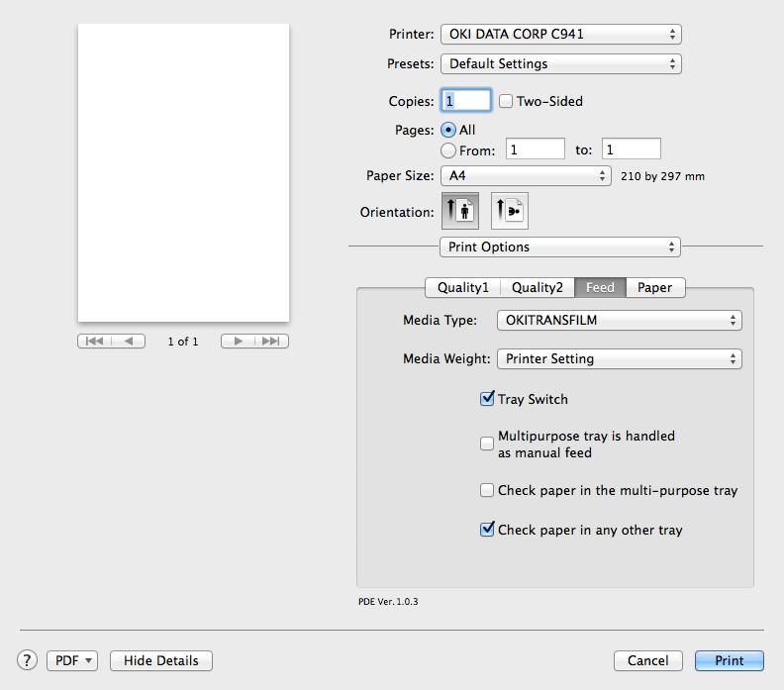The width and height of the screenshot is (784, 690).
Task: Uncheck the Tray Switch option
Action: coord(486,399)
